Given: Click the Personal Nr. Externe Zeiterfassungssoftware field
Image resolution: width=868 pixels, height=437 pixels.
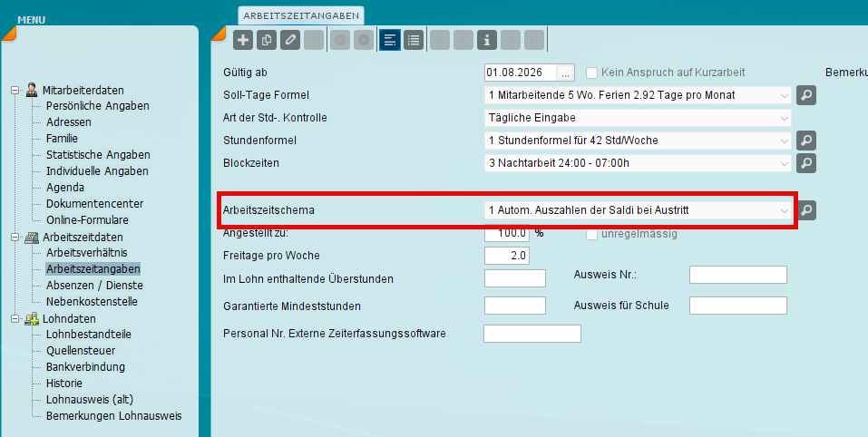Looking at the screenshot, I should pos(532,334).
